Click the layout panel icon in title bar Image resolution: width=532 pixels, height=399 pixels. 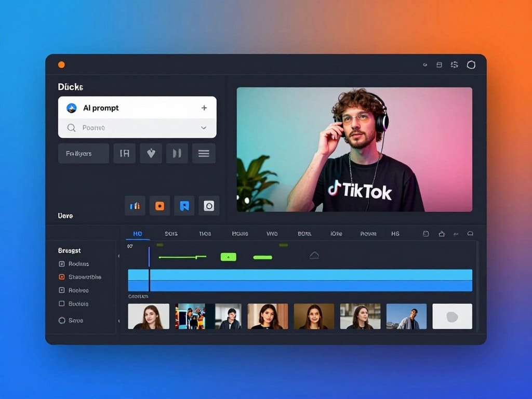tap(439, 65)
